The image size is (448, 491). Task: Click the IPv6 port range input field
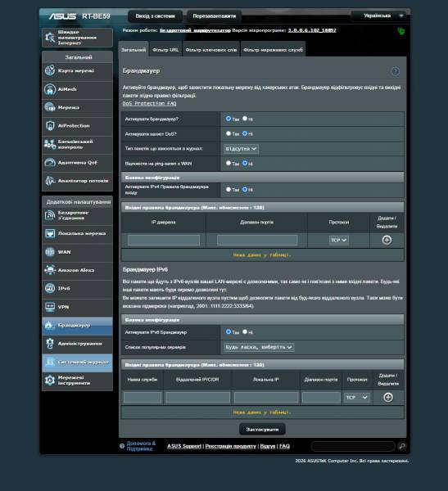pos(321,398)
